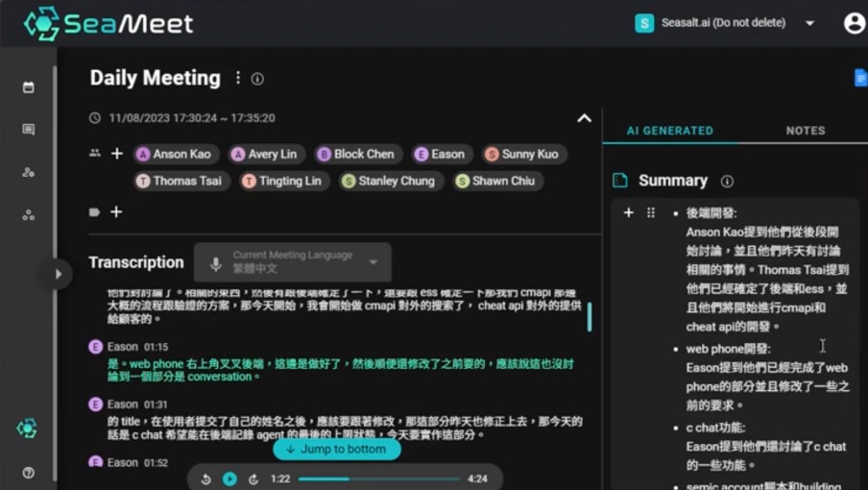Open the help icon at sidebar bottom
The width and height of the screenshot is (868, 490).
tap(28, 472)
